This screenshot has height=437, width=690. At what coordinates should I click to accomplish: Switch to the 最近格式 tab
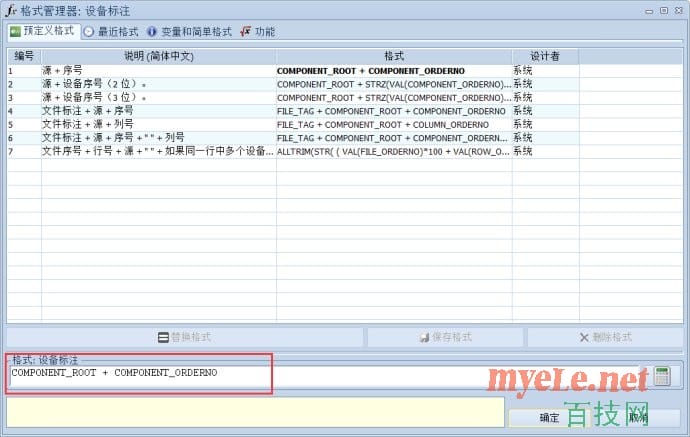coord(111,32)
